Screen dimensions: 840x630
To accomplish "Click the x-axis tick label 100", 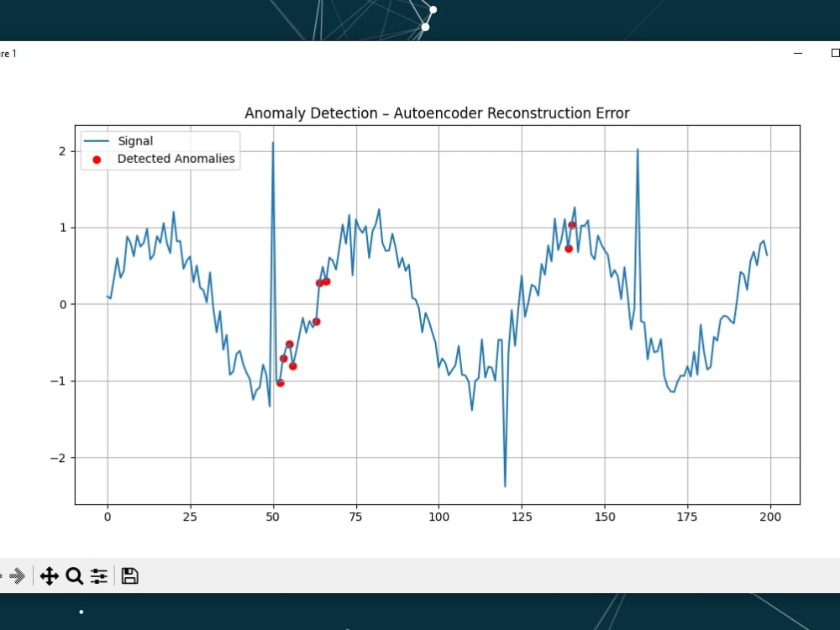I will pos(438,517).
